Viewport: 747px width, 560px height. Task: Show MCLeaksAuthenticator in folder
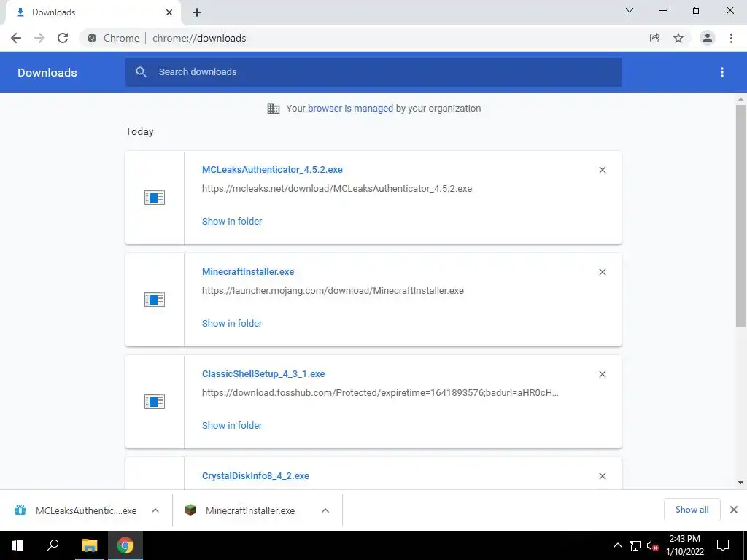(232, 222)
